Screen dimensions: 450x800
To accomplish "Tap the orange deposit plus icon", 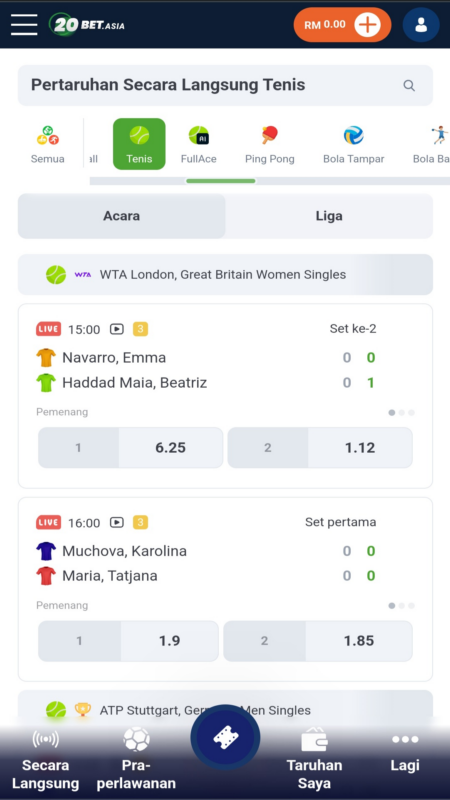I will point(367,24).
